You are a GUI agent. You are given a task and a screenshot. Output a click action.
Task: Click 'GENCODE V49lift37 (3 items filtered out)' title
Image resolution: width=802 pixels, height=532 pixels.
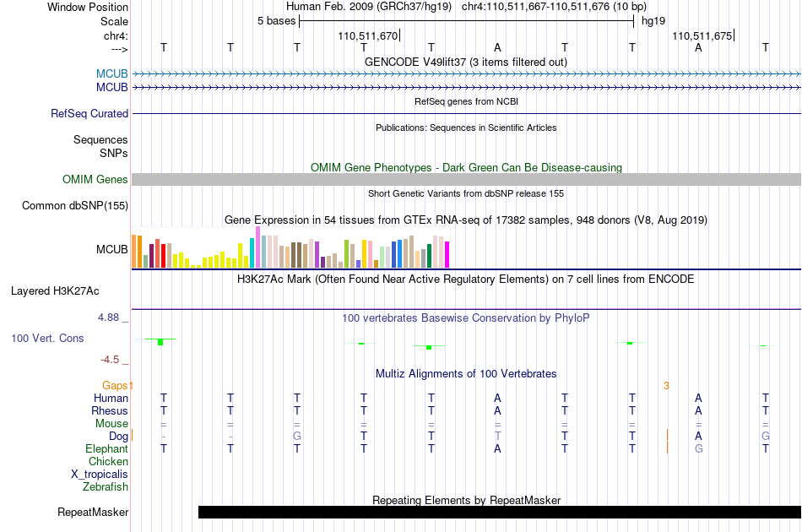point(466,62)
